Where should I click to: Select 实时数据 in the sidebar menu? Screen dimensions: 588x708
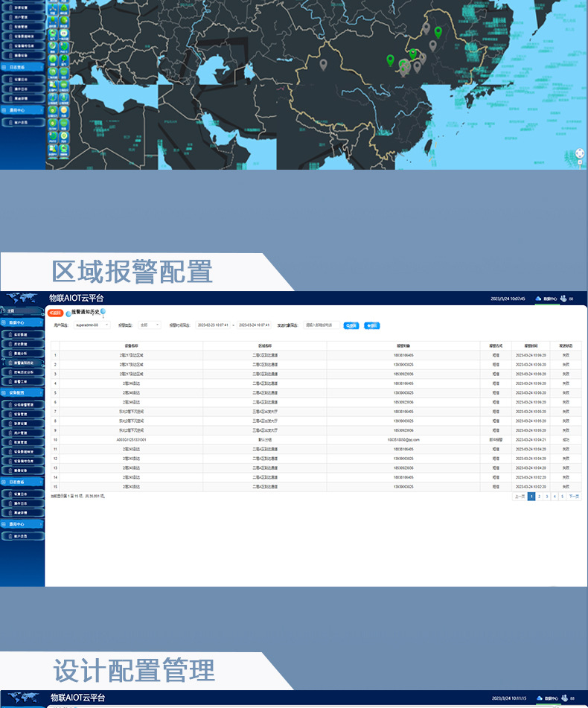pyautogui.click(x=22, y=335)
